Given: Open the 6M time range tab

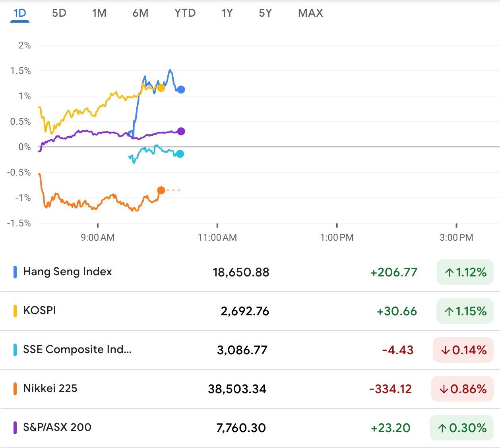Looking at the screenshot, I should (140, 13).
